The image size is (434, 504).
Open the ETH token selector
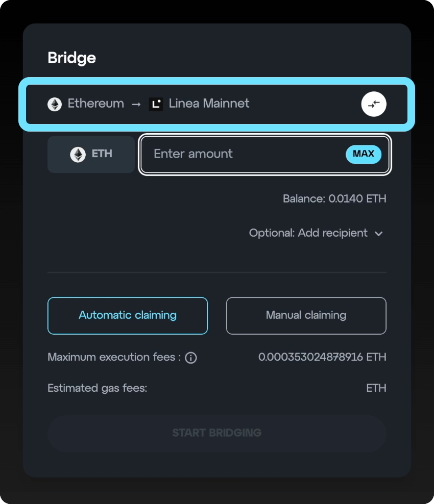click(x=91, y=154)
